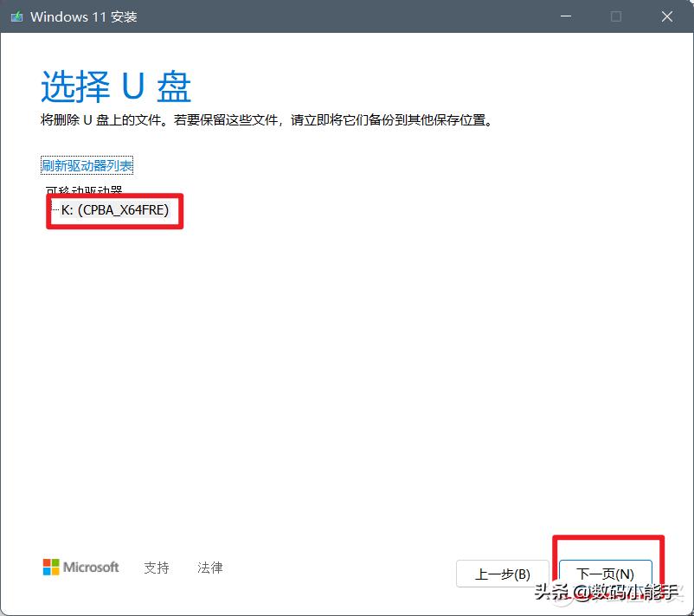Select the K: (CPBA_X64FRE) removable drive
Screen dimensions: 694x616
(x=114, y=209)
